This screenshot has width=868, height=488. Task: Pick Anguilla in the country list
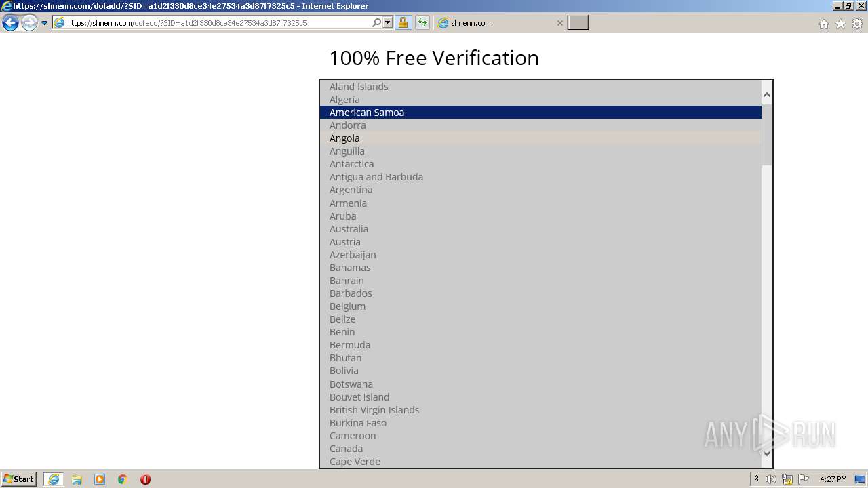pos(540,151)
